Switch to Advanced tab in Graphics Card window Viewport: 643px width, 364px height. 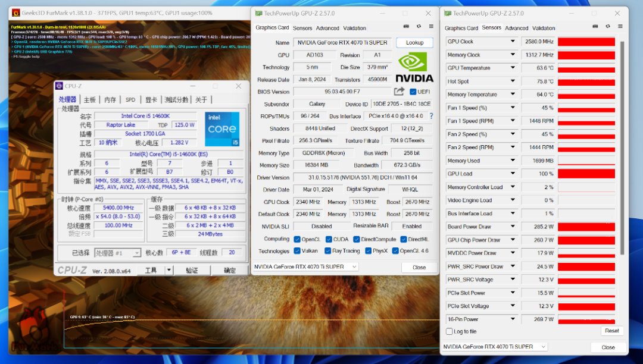pyautogui.click(x=327, y=29)
